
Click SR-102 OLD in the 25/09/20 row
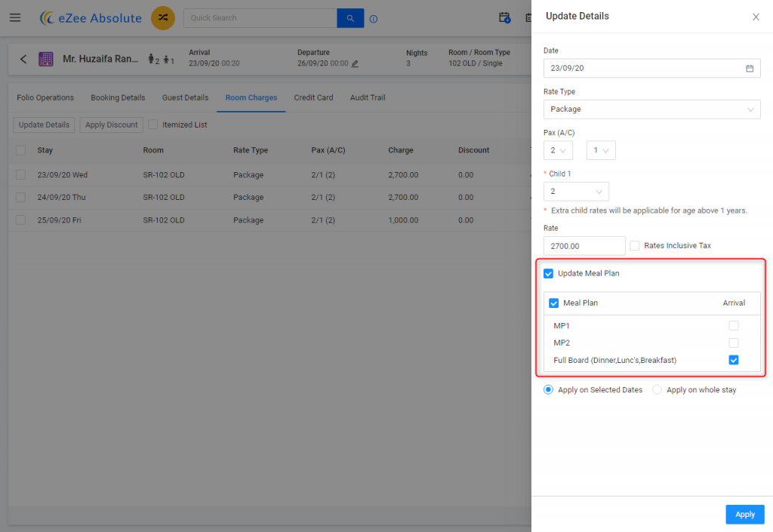(164, 220)
